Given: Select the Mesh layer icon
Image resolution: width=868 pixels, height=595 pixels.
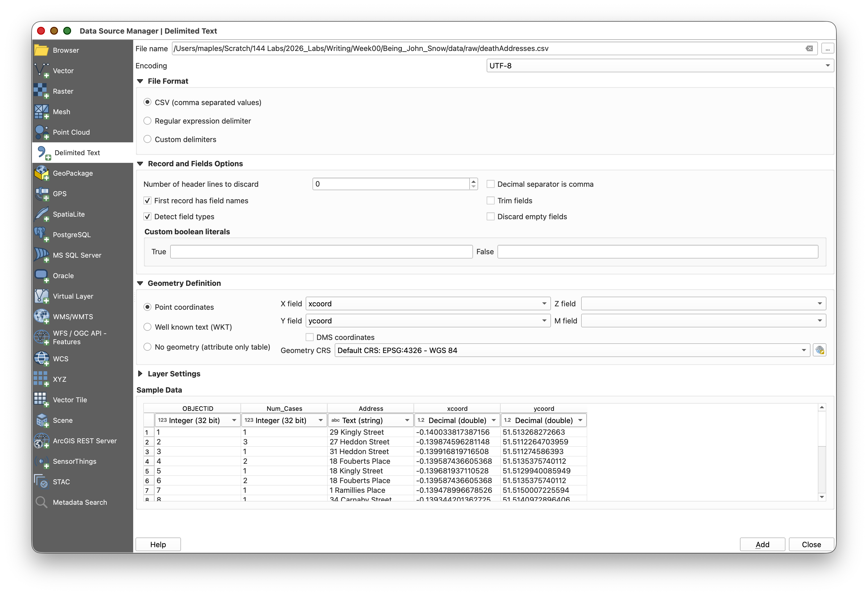Looking at the screenshot, I should coord(42,112).
